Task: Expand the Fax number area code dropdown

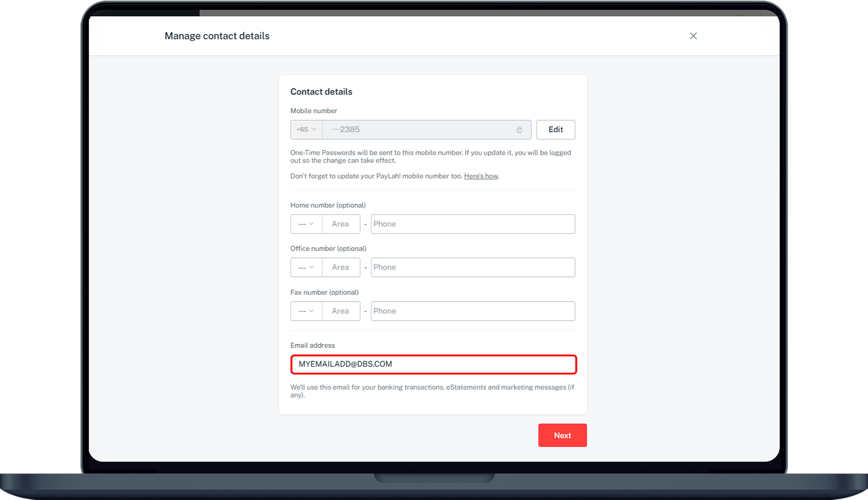Action: coord(306,311)
